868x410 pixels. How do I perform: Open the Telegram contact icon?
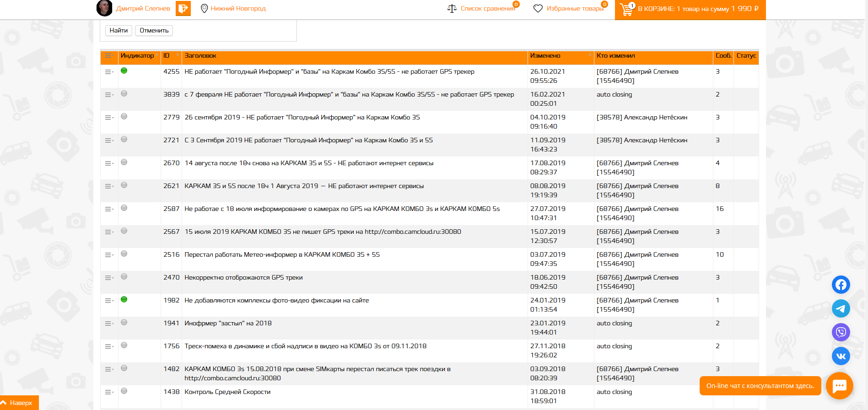point(841,308)
